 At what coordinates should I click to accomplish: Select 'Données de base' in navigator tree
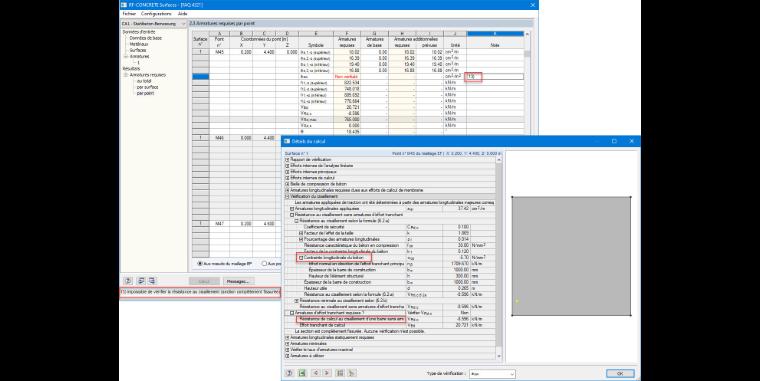coord(145,38)
